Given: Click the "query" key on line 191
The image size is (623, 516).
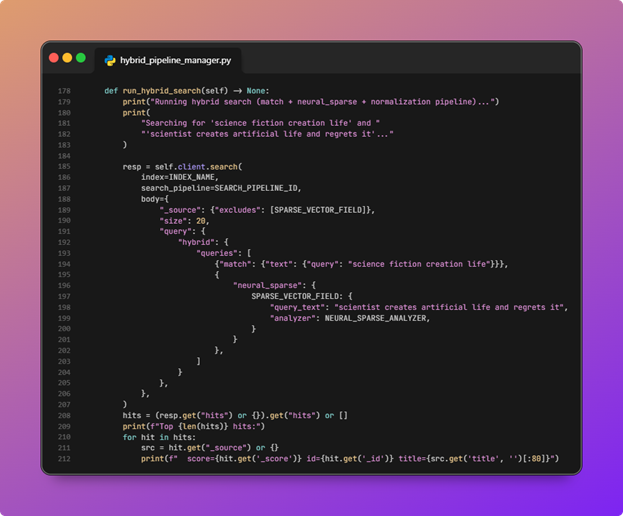Looking at the screenshot, I should pos(175,231).
